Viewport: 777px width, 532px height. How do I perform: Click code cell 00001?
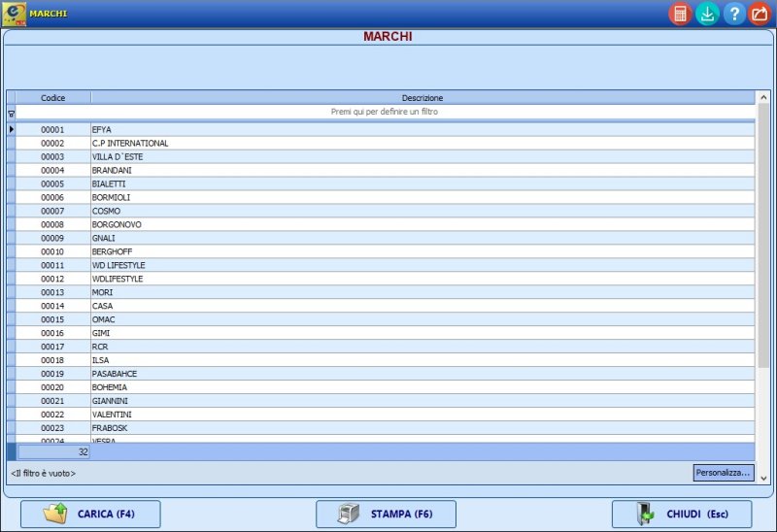[x=53, y=129]
